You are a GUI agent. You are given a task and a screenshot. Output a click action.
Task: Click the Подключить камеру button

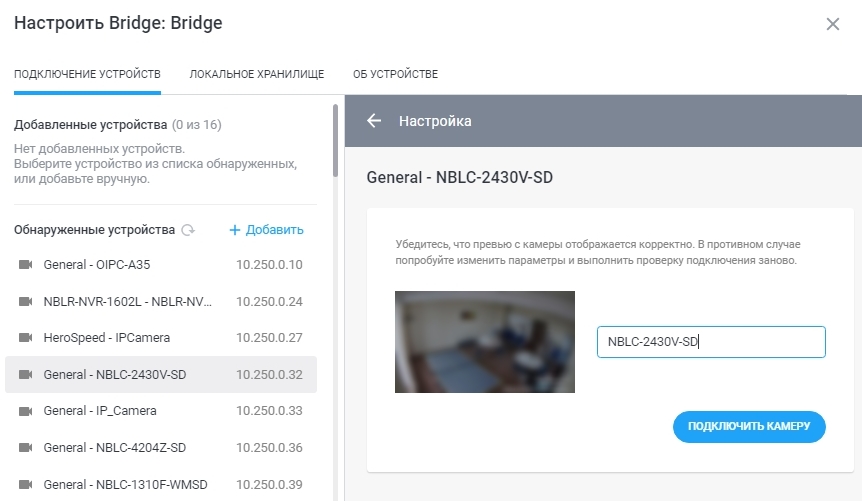point(749,426)
